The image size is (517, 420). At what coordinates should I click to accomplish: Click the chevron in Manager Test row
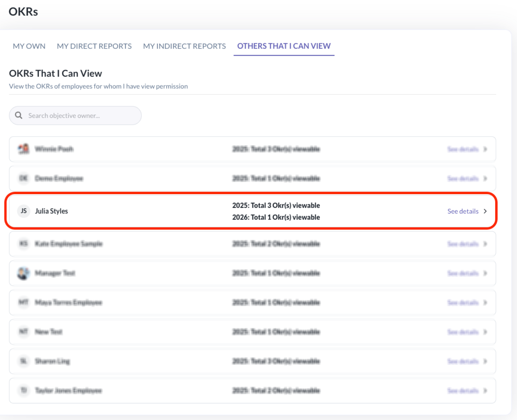[x=485, y=274]
